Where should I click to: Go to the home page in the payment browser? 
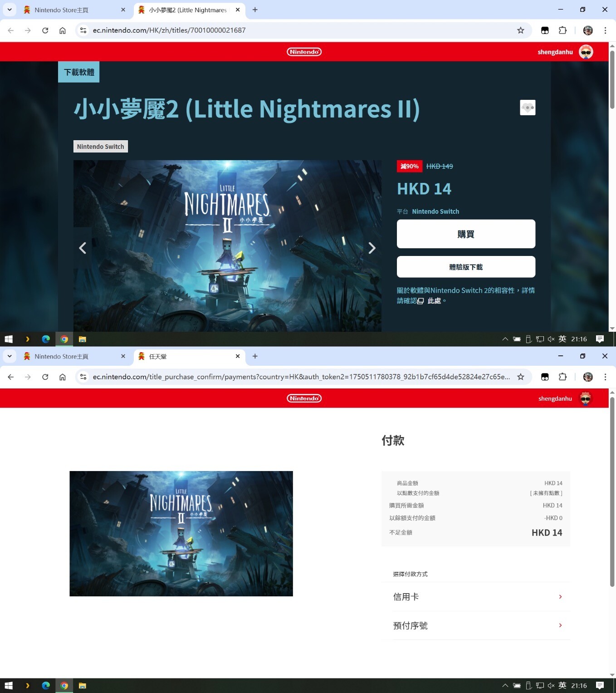[63, 377]
